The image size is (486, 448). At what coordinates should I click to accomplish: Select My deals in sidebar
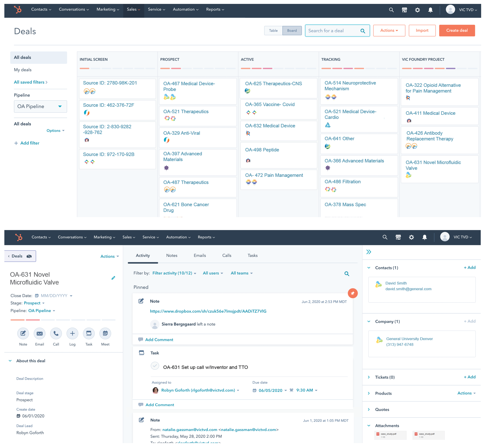pos(23,70)
